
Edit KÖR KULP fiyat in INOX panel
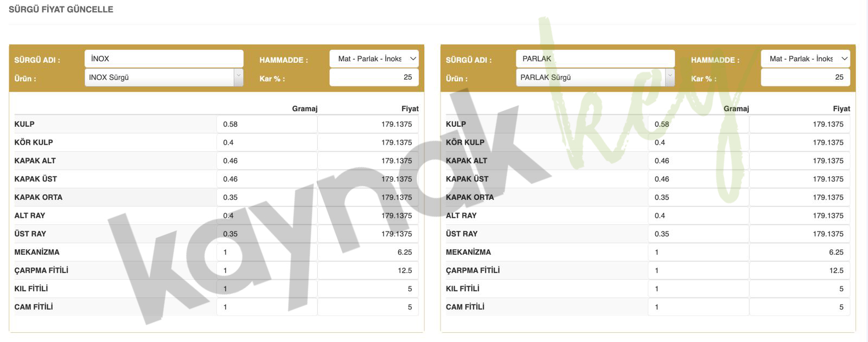click(368, 143)
